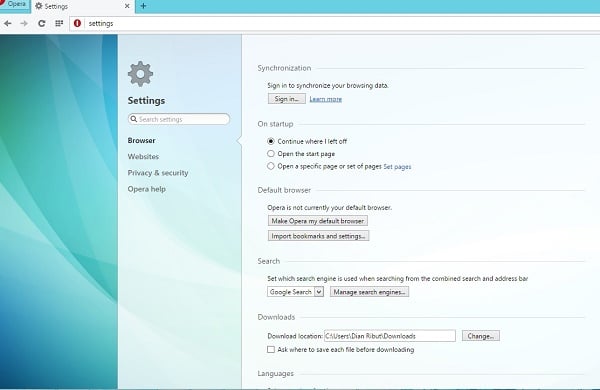Image resolution: width=600 pixels, height=390 pixels.
Task: Open Privacy & security section
Action: 158,173
